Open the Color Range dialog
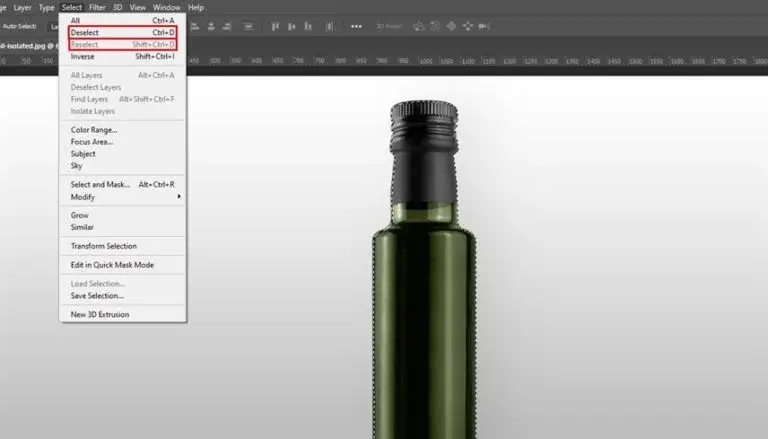 122,130
